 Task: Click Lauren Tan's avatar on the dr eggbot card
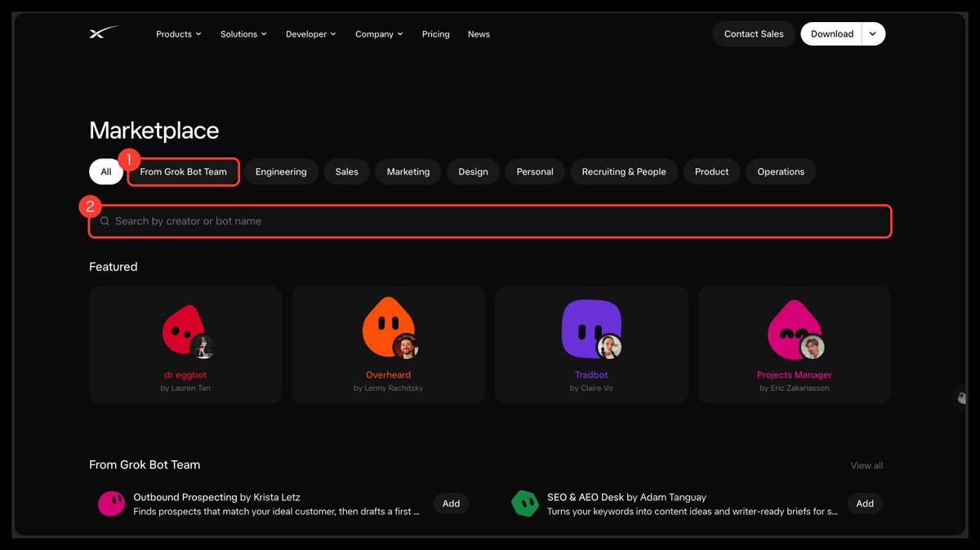click(x=203, y=347)
